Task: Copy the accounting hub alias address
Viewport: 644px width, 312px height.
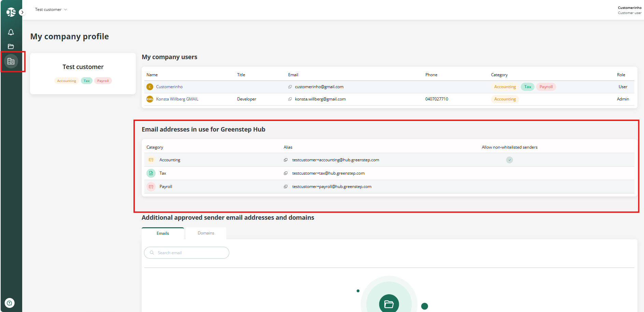Action: (286, 160)
